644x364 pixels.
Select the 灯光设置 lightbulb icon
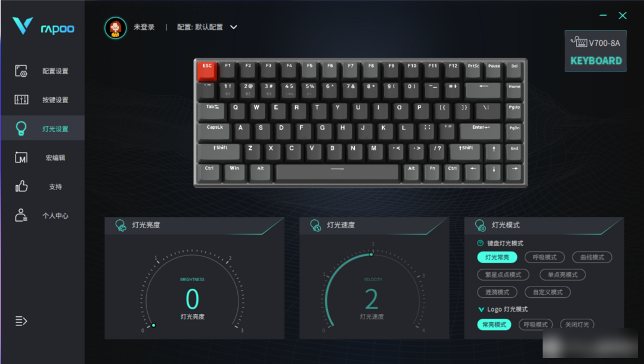click(x=21, y=129)
